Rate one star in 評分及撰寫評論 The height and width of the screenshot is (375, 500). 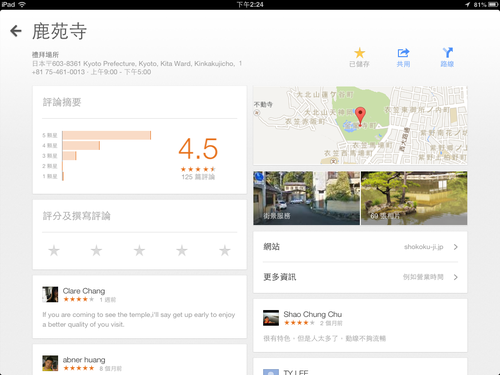coord(54,250)
